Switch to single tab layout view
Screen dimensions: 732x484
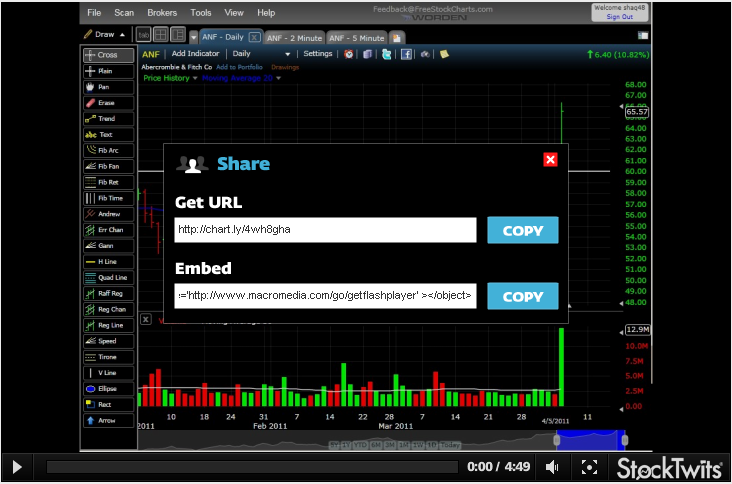tap(143, 35)
